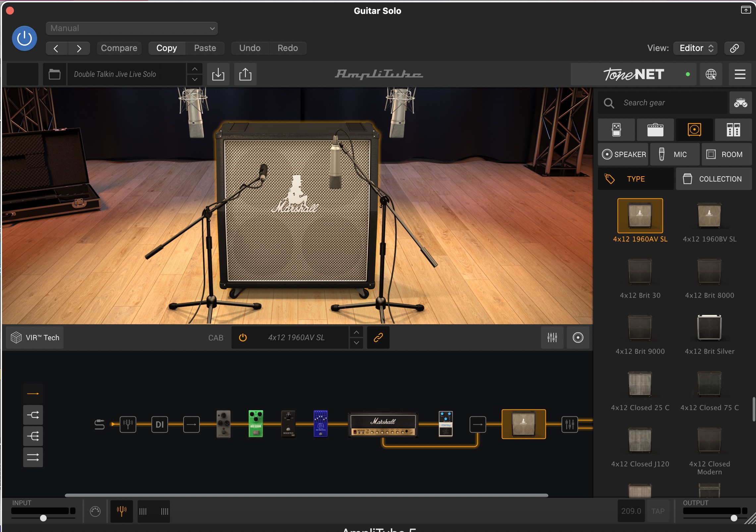Click the export preset share icon
756x532 pixels.
[245, 74]
